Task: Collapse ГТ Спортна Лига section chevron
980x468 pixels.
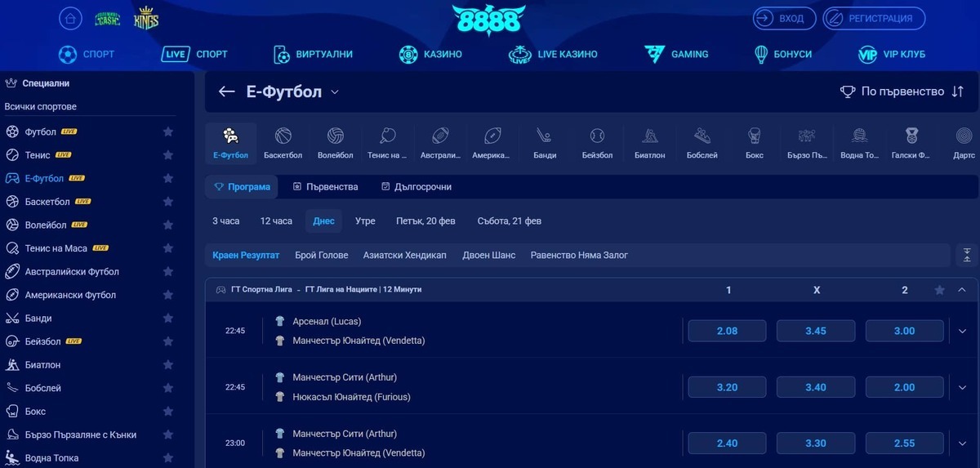Action: (962, 290)
